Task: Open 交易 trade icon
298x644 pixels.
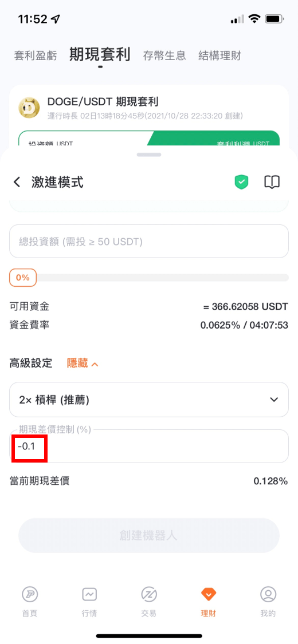Action: (x=149, y=594)
